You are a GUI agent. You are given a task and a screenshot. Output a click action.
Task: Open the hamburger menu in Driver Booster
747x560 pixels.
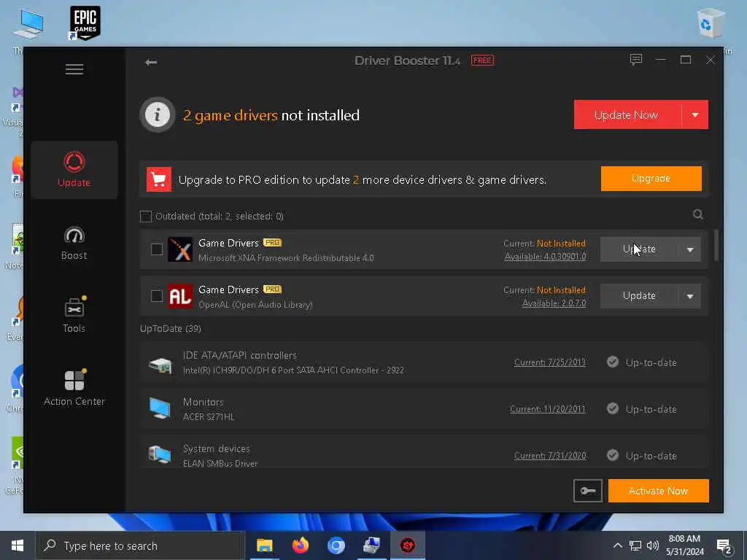[x=74, y=69]
